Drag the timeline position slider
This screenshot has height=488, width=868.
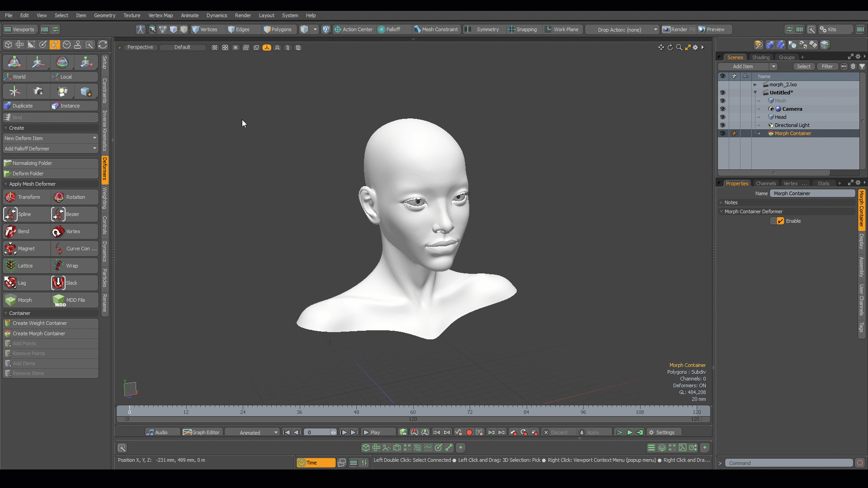129,411
